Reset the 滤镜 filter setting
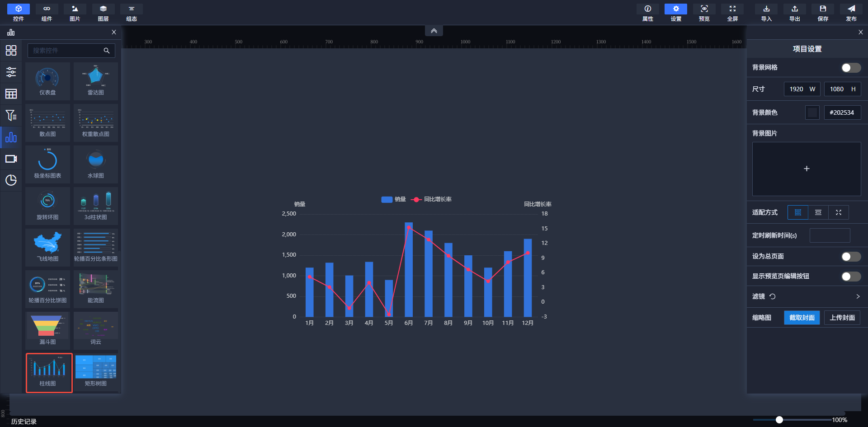This screenshot has width=868, height=427. click(x=773, y=296)
